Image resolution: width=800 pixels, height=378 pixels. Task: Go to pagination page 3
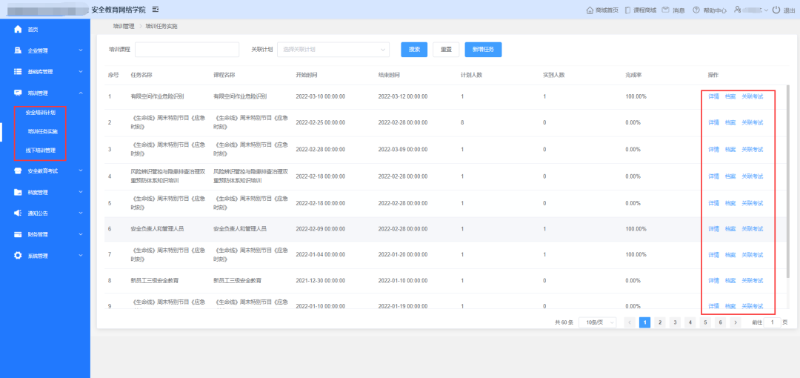click(675, 322)
